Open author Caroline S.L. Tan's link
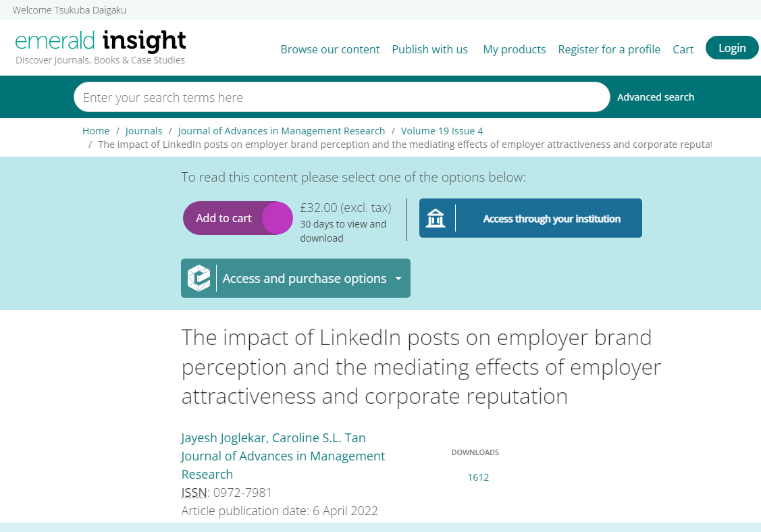This screenshot has height=532, width=761. [319, 438]
